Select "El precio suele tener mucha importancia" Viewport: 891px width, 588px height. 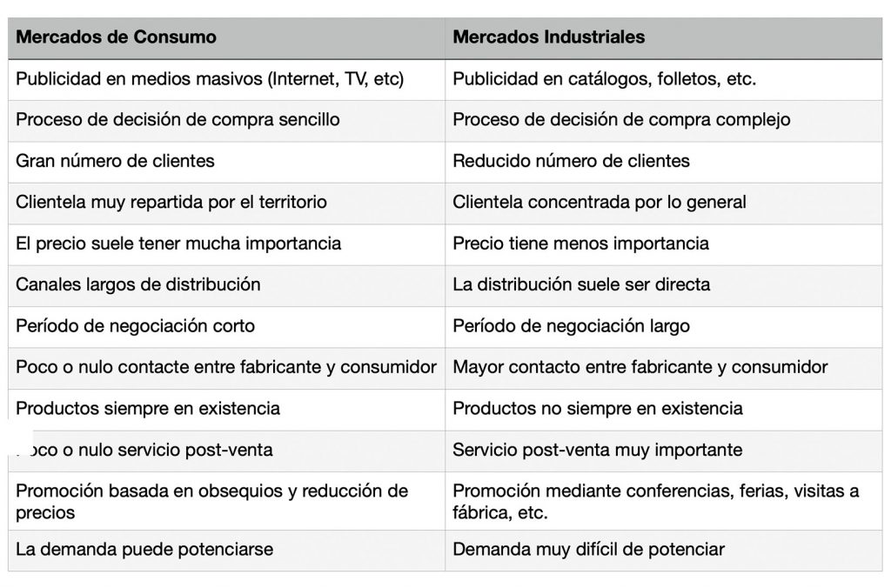[x=178, y=244]
